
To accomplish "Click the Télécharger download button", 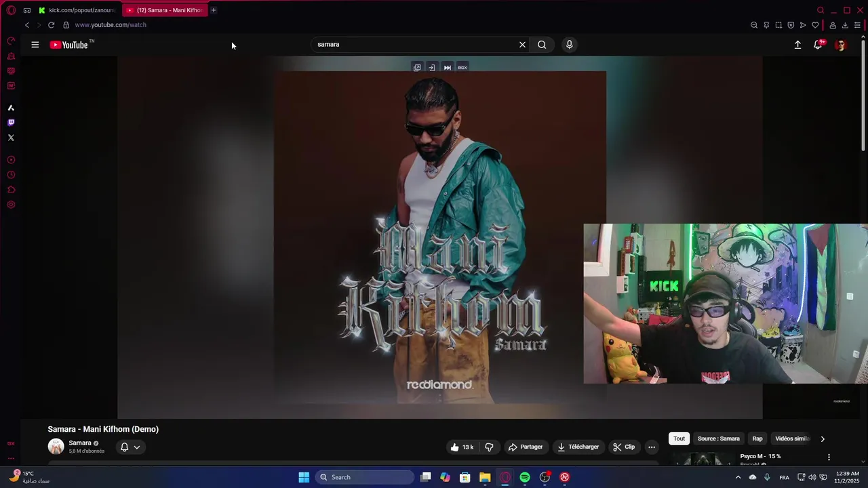I will [x=578, y=447].
